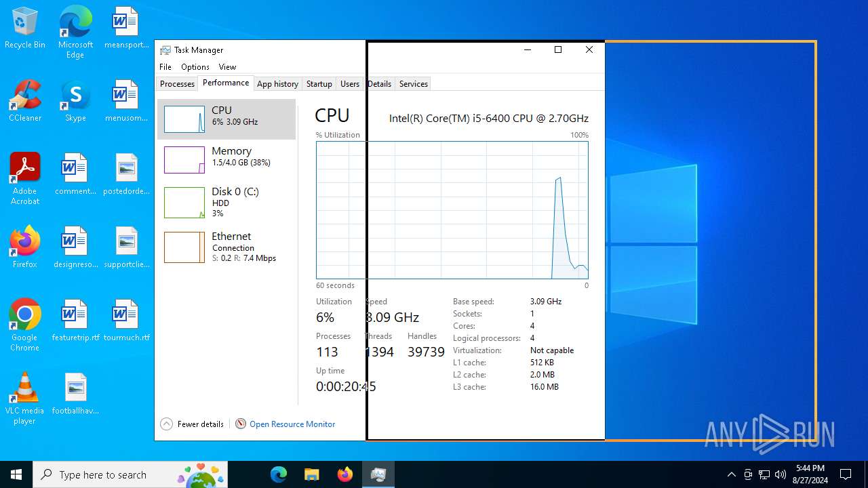Select the CPU performance item
Image resolution: width=868 pixels, height=488 pixels.
[x=226, y=119]
